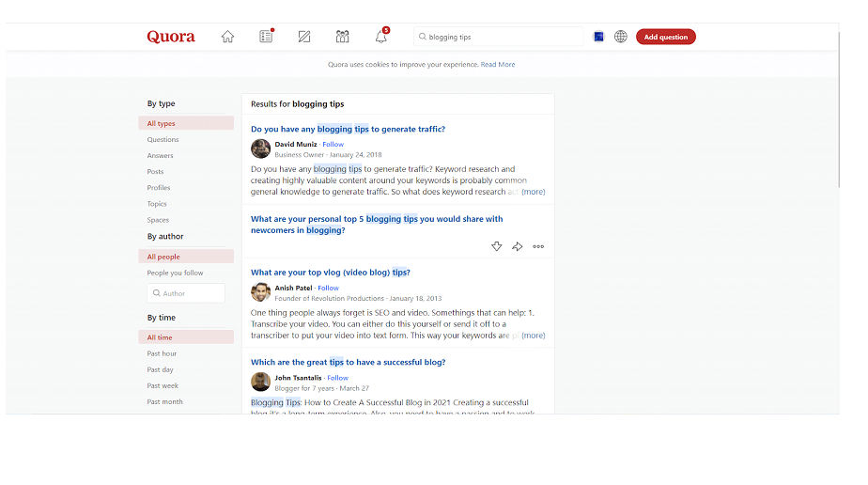Filter results to Past month
This screenshot has height=485, width=868.
(164, 402)
